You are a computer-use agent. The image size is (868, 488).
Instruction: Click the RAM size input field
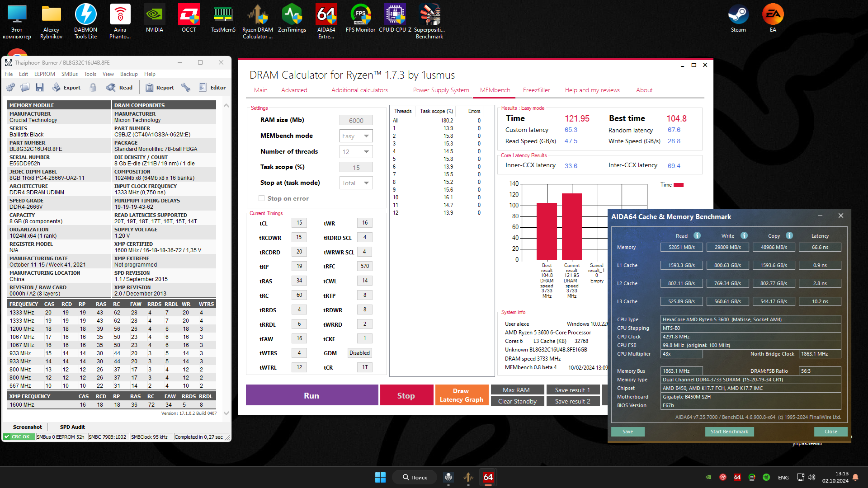click(356, 120)
